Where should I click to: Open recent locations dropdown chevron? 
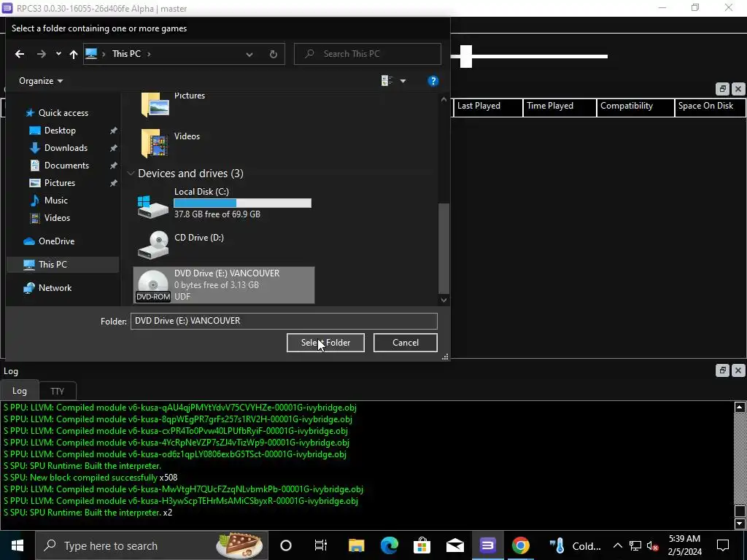58,54
